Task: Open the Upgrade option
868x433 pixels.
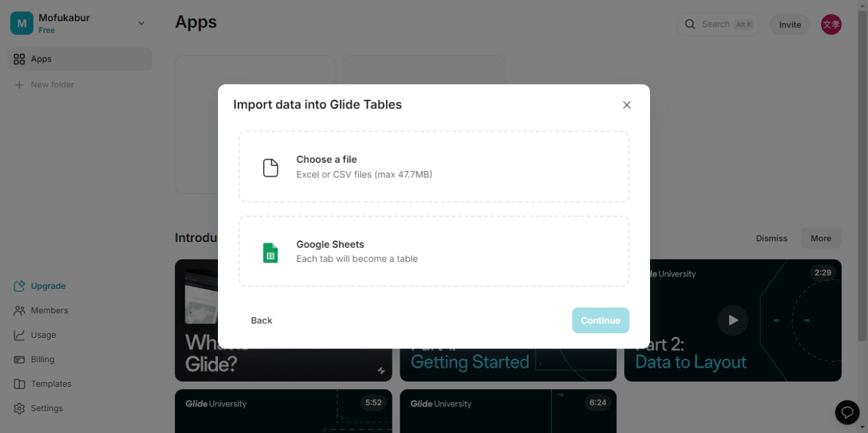Action: click(x=48, y=286)
